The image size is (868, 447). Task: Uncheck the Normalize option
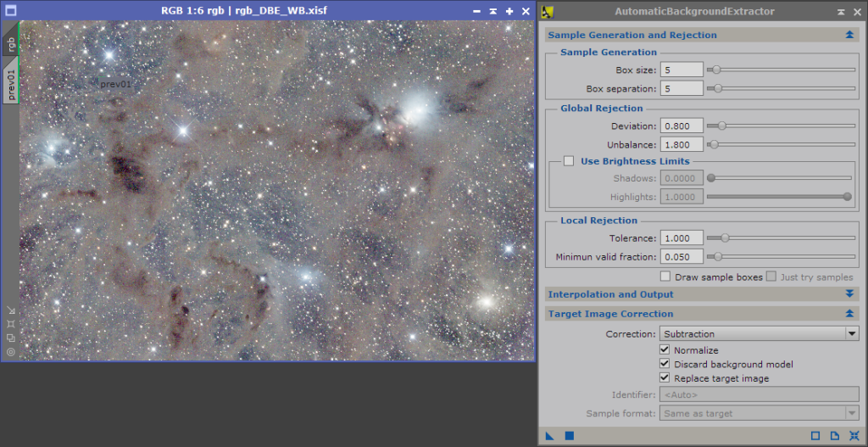click(x=665, y=350)
